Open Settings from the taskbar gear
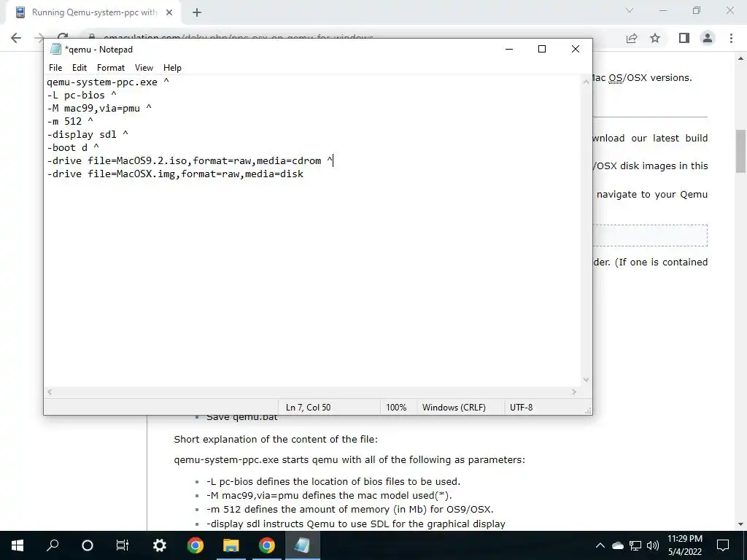The width and height of the screenshot is (747, 560). (159, 545)
